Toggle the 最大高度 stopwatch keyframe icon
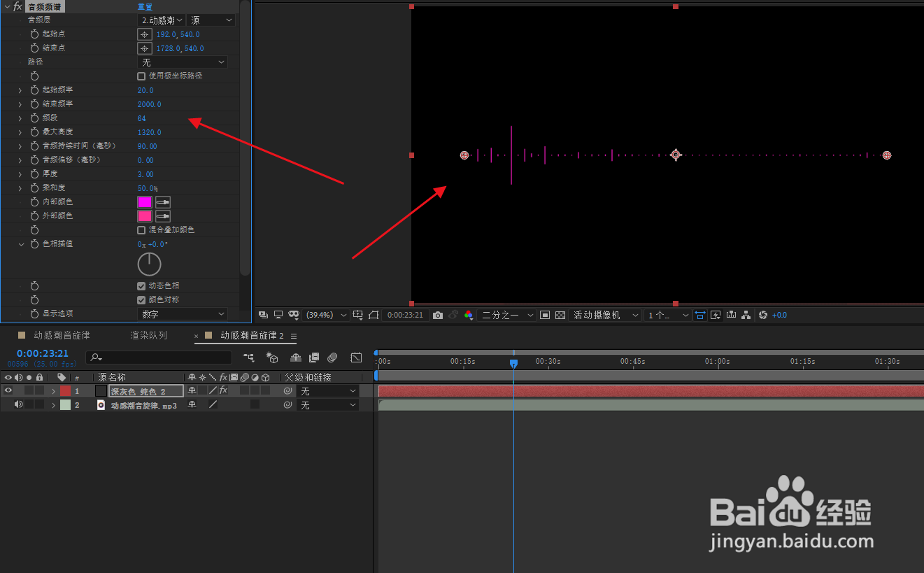Screen dimensions: 924x573 [34, 132]
